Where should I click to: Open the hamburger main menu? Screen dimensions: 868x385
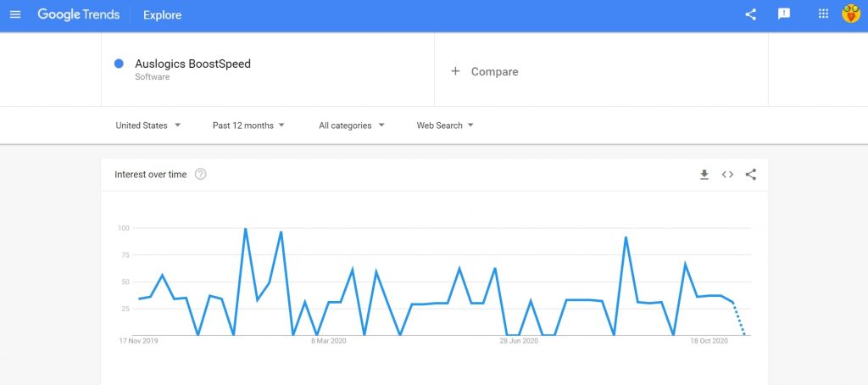pos(15,15)
